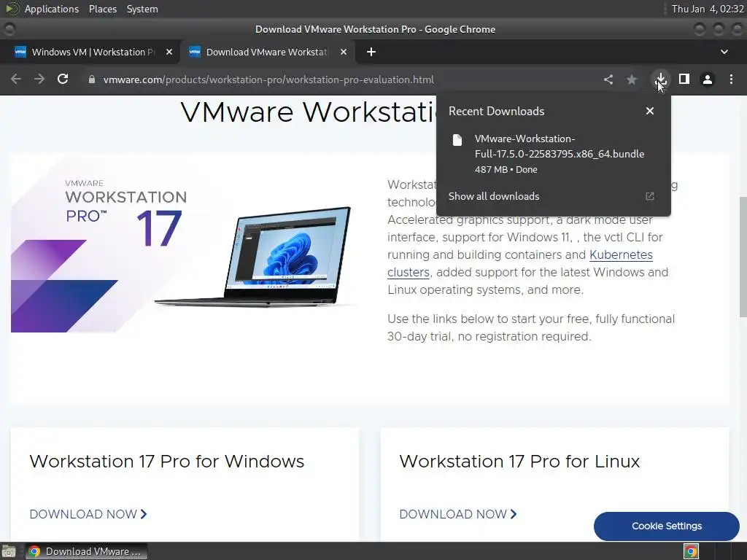Open the Places menu
Viewport: 747px width, 560px height.
[102, 9]
